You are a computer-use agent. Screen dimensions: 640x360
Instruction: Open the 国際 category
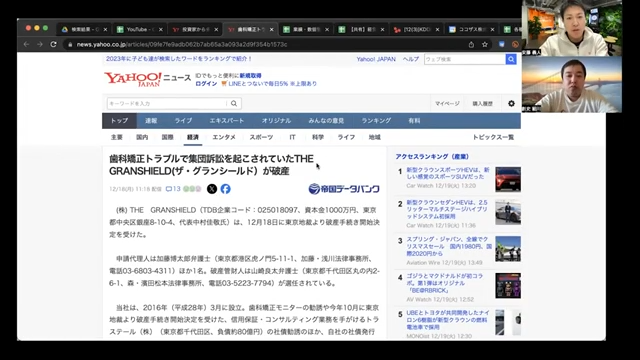167,137
